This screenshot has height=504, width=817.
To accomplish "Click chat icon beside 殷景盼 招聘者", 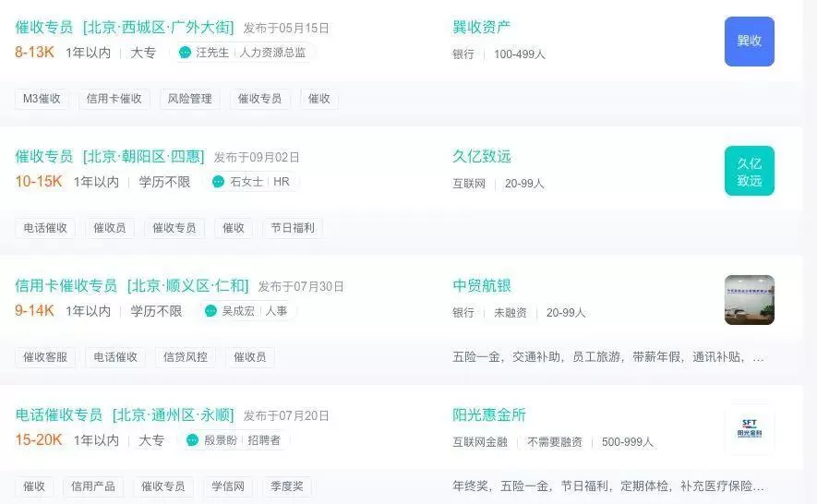I will [192, 440].
